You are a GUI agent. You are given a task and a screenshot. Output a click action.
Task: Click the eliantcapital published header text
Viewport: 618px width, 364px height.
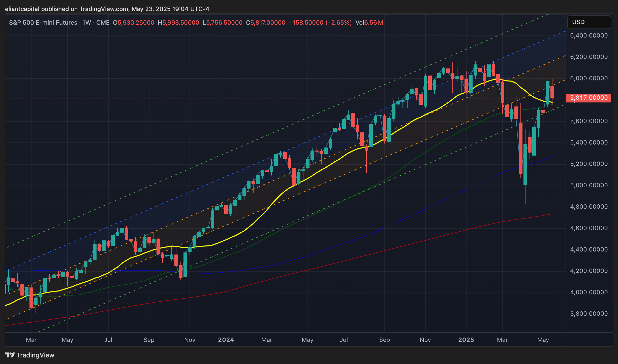(x=107, y=9)
